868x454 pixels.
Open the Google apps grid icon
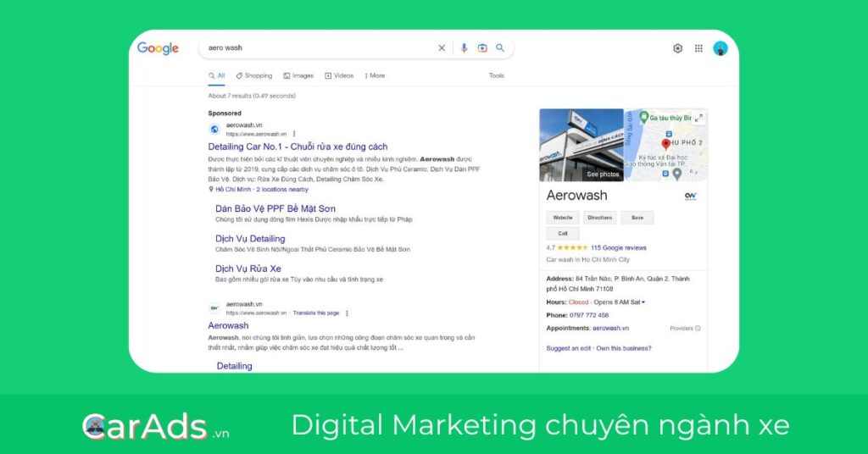tap(698, 48)
